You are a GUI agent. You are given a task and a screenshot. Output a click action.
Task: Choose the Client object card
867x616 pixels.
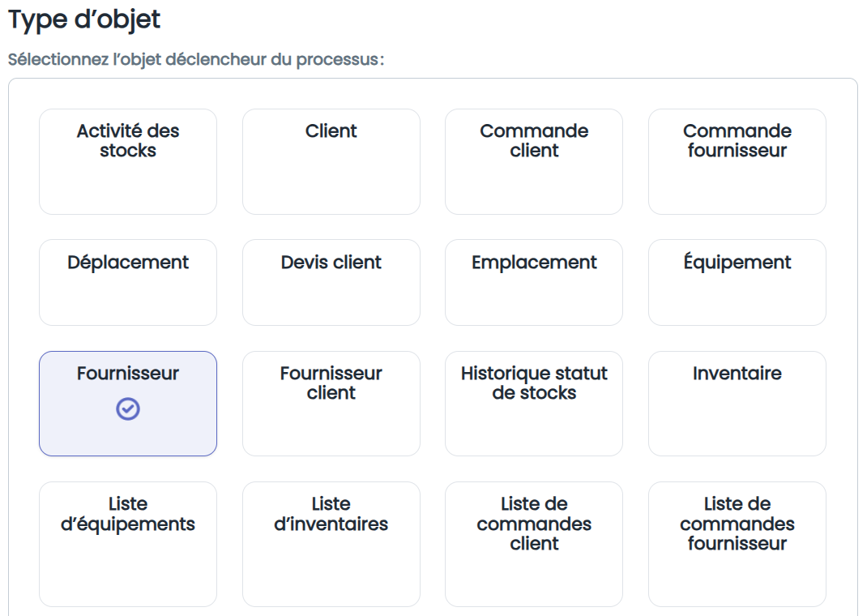click(331, 161)
